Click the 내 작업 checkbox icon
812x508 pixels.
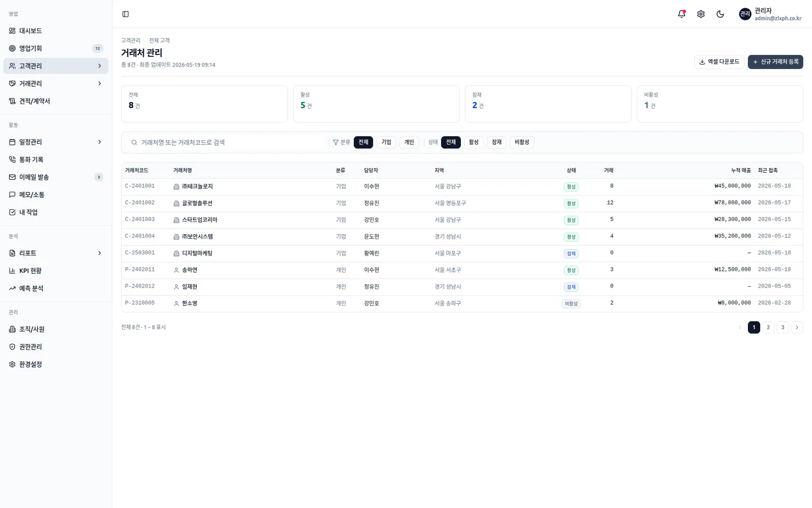point(12,212)
